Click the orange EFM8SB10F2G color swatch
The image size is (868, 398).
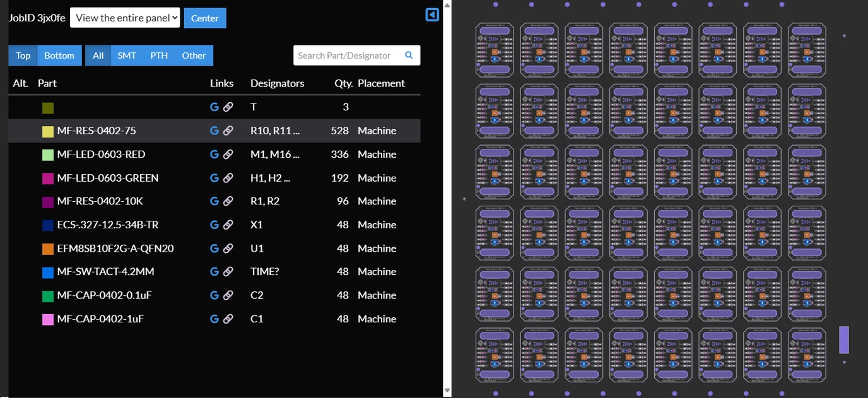coord(48,249)
